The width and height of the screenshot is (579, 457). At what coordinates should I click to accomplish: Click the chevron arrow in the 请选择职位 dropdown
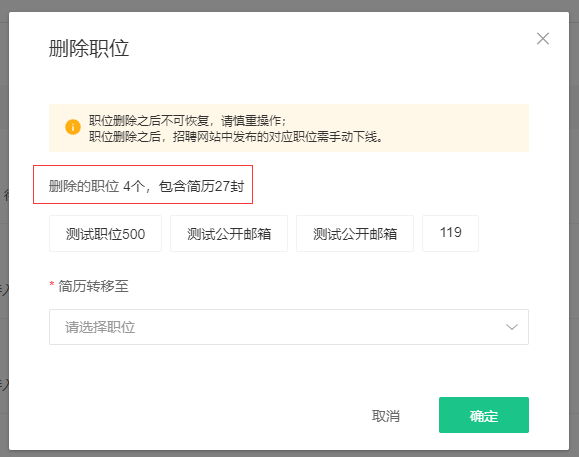click(x=511, y=327)
